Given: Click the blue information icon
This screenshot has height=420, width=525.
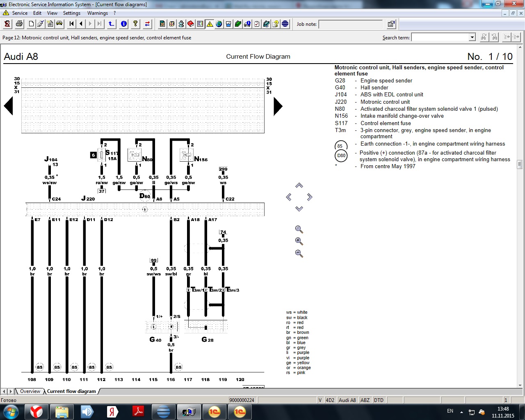Looking at the screenshot, I should [123, 24].
